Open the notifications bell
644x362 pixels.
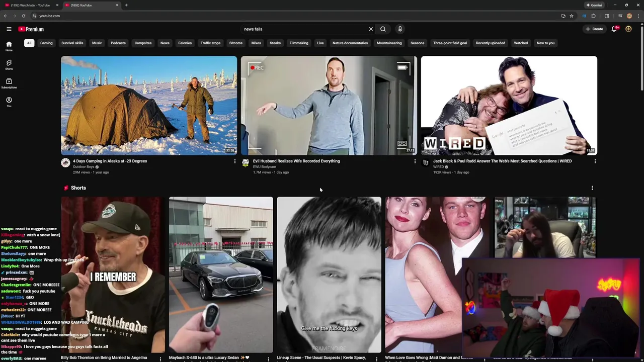[x=614, y=29]
